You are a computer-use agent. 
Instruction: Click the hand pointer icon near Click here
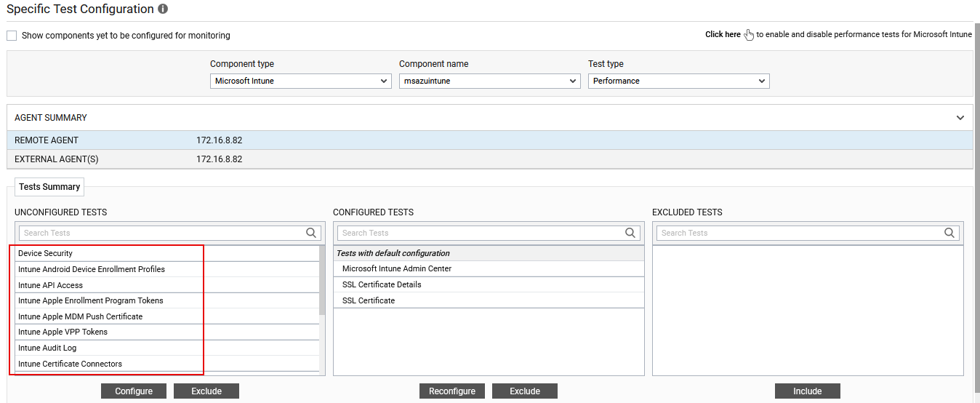(749, 35)
